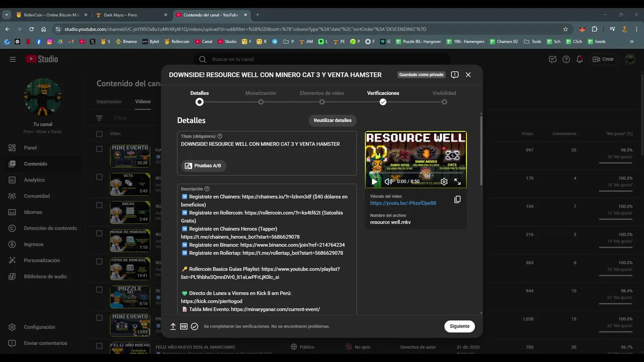The width and height of the screenshot is (644, 362).
Task: Go to YouTube Studio logo home
Action: point(42,59)
